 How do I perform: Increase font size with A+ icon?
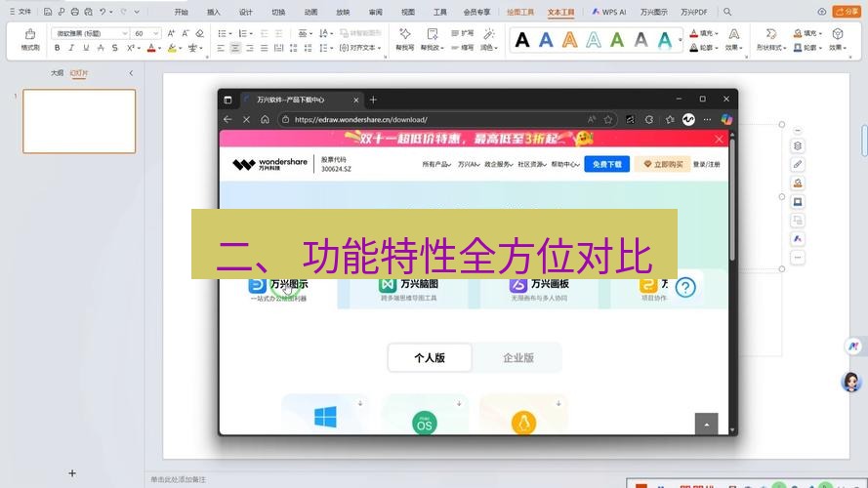(x=171, y=33)
